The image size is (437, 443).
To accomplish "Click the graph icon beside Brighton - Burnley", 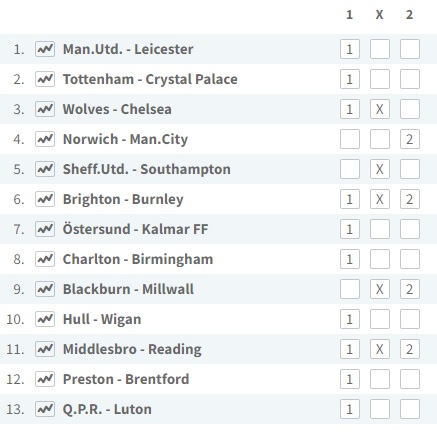I will point(45,199).
